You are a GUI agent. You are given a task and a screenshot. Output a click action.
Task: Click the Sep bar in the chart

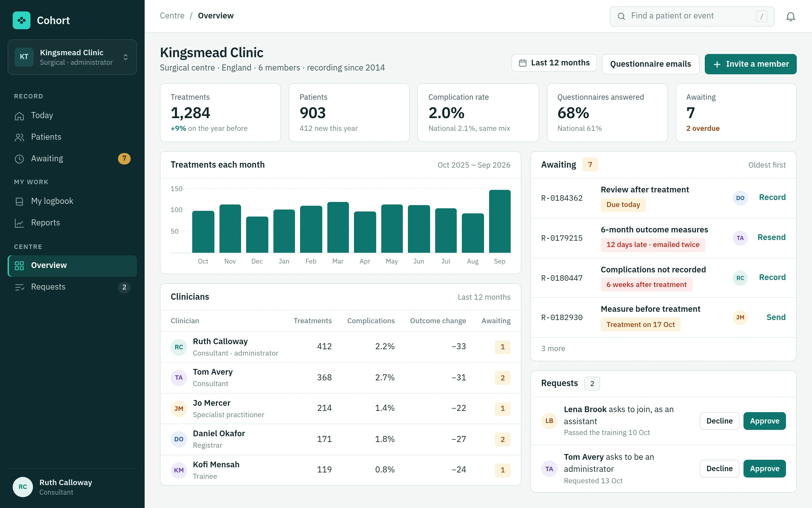click(500, 221)
